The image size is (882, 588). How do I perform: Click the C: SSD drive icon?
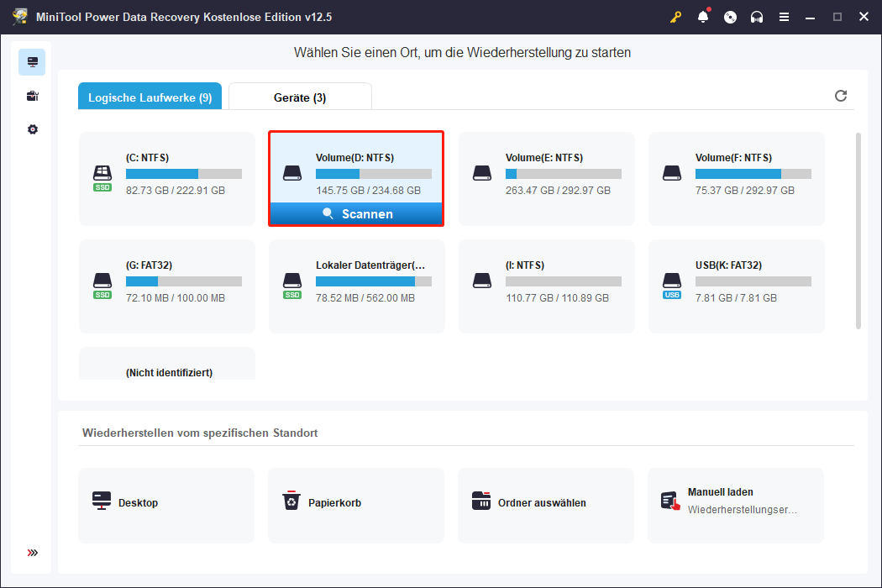point(102,178)
